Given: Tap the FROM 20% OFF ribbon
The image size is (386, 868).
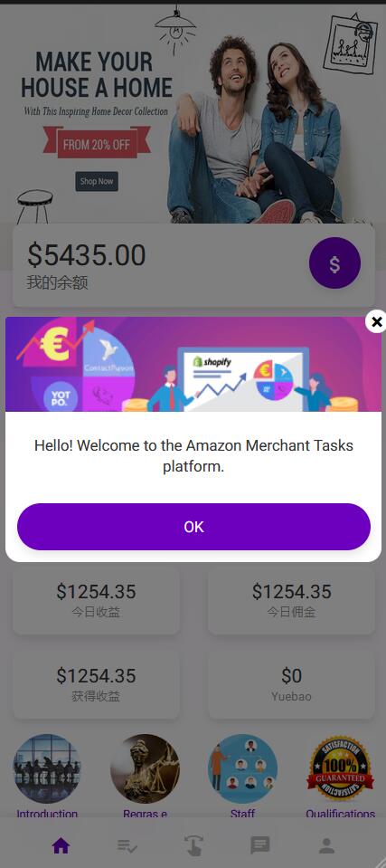Looking at the screenshot, I should coord(97,142).
